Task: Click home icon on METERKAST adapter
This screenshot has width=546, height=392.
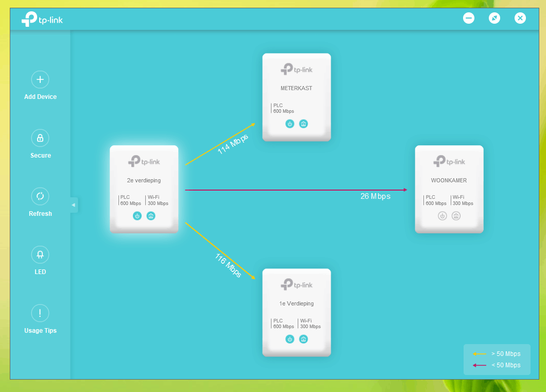Action: 303,124
